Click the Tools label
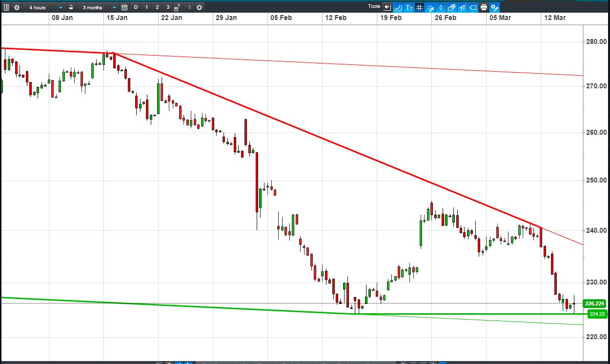Viewport: 610px width, 364px height. (x=374, y=6)
